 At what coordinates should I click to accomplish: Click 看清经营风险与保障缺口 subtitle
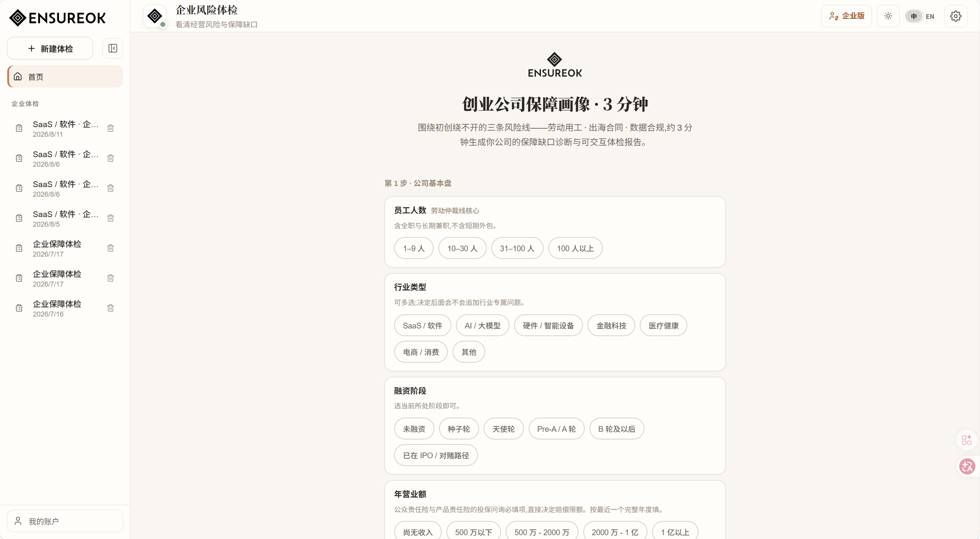click(x=216, y=25)
